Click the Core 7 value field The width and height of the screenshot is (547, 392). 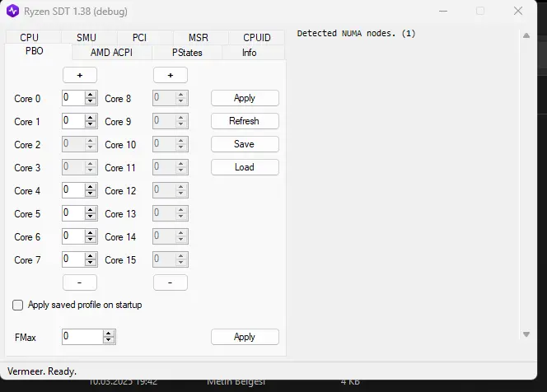click(73, 259)
